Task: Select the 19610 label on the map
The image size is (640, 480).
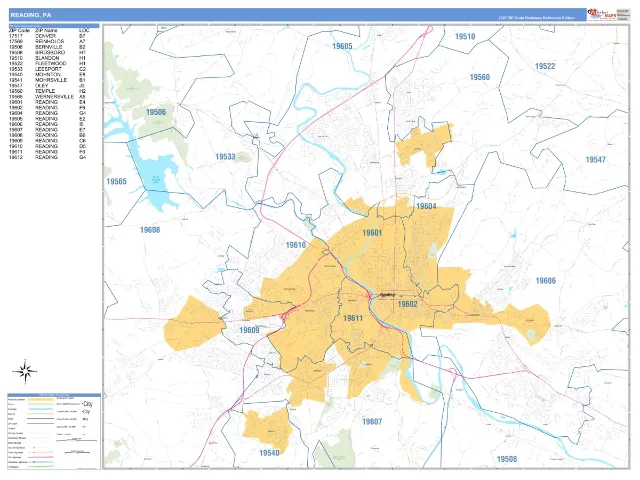Action: [x=296, y=245]
